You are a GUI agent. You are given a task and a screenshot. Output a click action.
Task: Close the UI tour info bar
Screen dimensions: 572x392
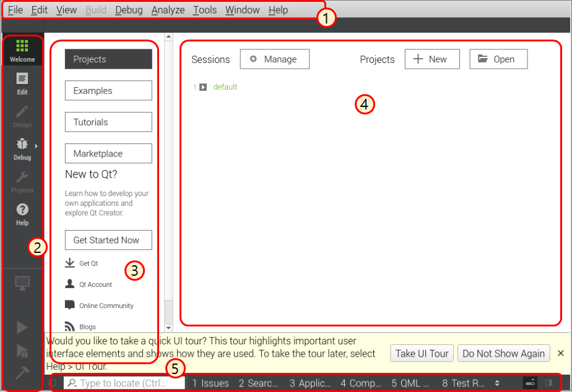(561, 353)
